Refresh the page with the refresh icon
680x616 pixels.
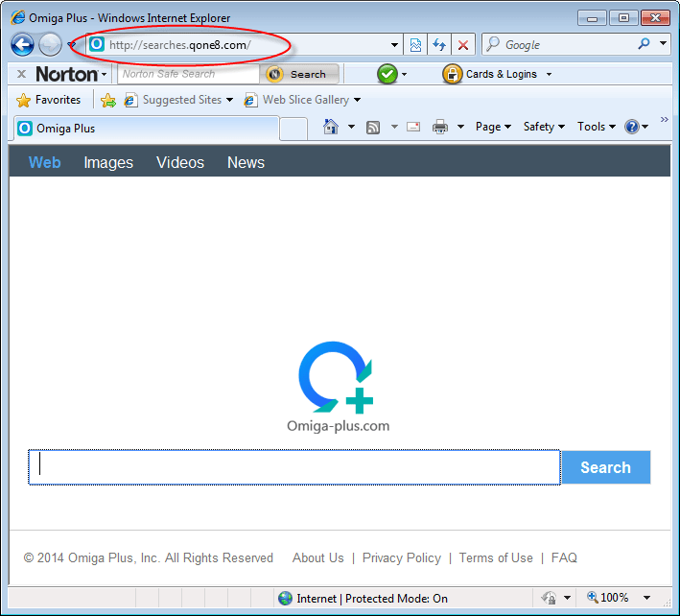click(x=439, y=45)
